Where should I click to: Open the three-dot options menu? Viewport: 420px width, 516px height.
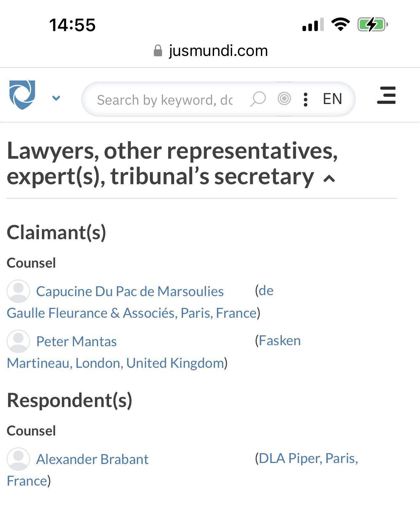(305, 99)
